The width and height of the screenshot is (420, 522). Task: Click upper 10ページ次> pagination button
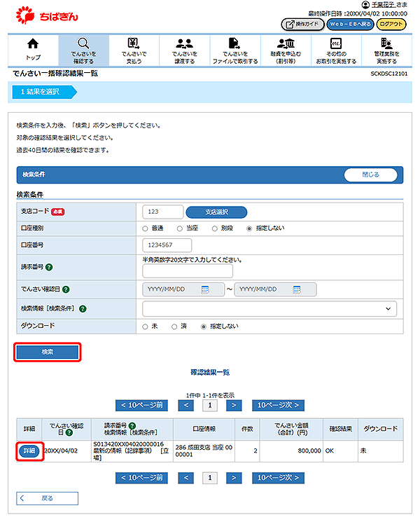[278, 405]
